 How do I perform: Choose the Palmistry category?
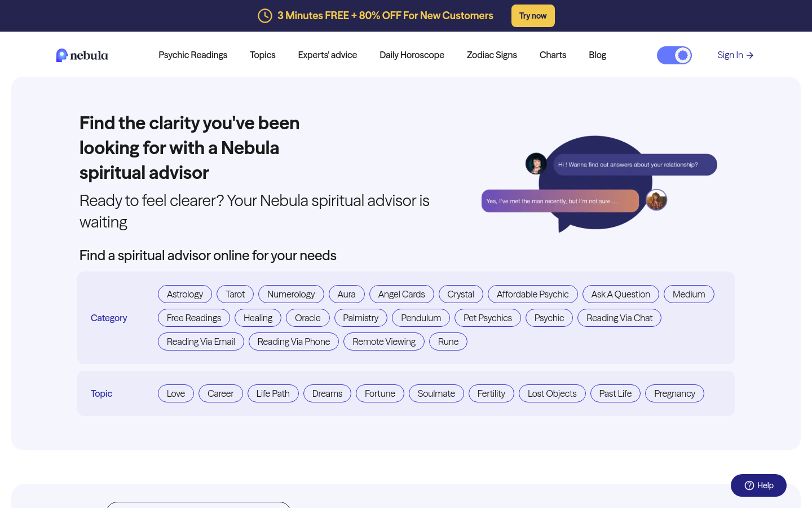pyautogui.click(x=361, y=318)
